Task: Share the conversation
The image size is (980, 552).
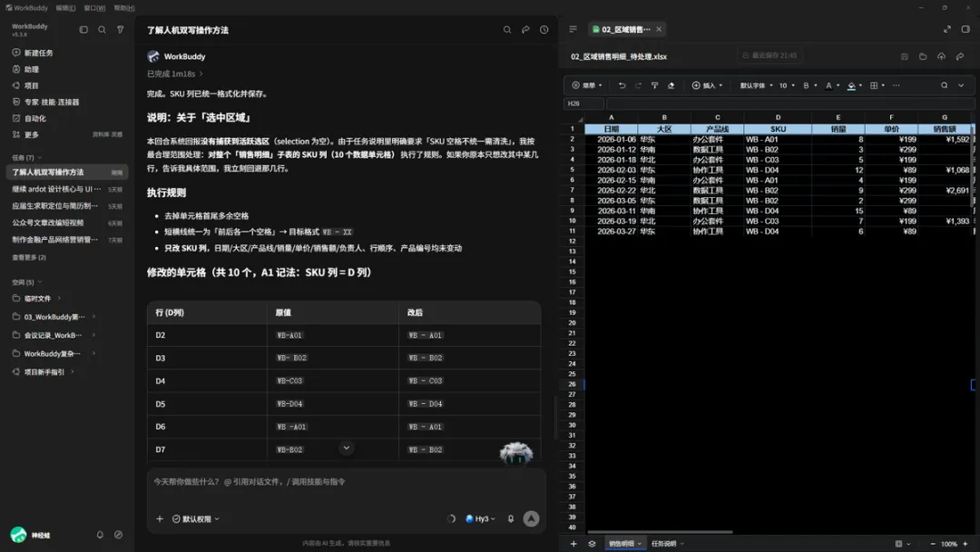Action: [525, 29]
